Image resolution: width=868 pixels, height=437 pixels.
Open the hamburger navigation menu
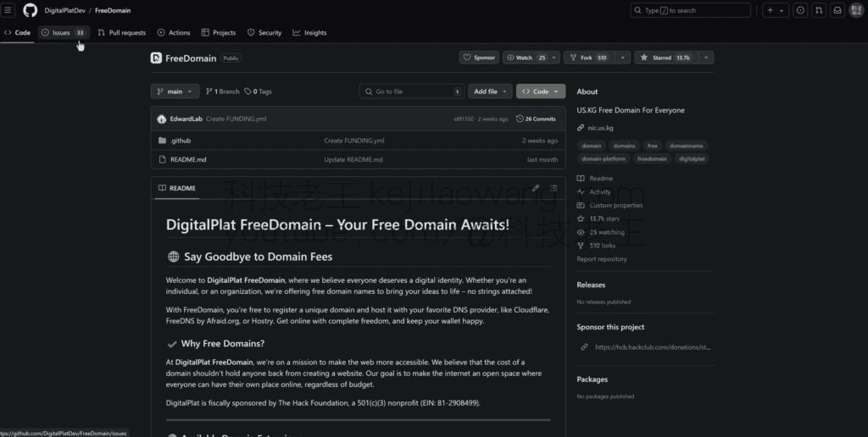8,10
